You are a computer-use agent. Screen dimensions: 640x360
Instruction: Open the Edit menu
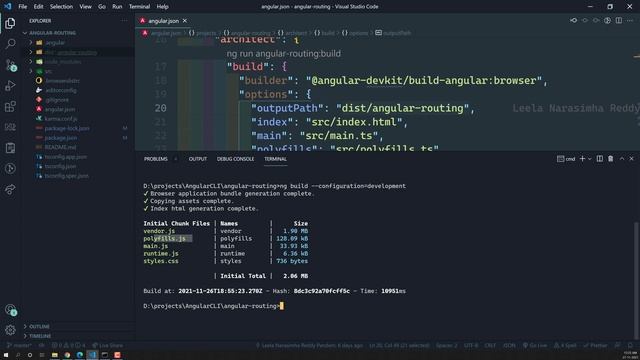click(38, 7)
